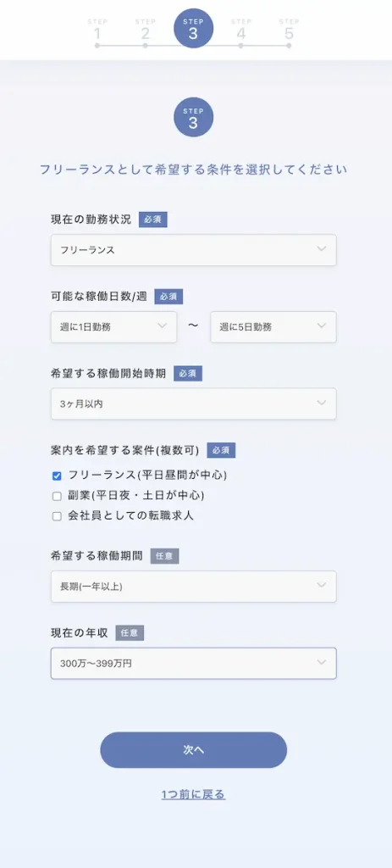Go to Step 1 in progress bar
The image size is (392, 868).
(x=97, y=31)
